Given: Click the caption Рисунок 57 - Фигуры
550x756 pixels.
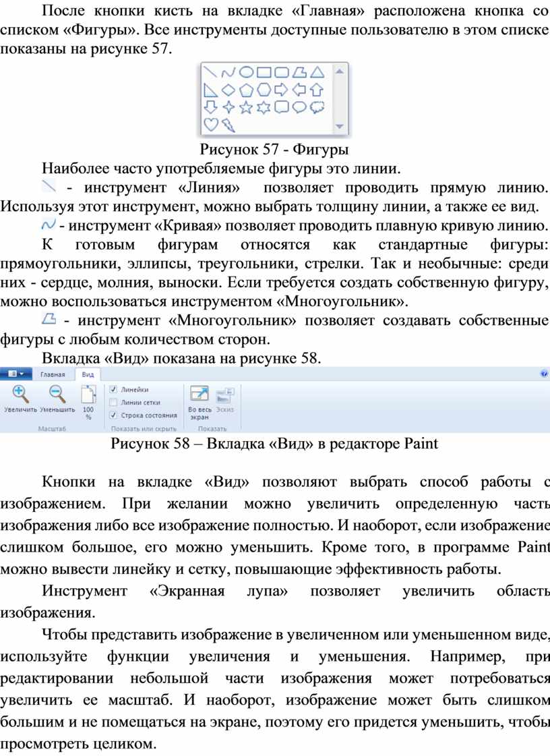Looking at the screenshot, I should tap(274, 150).
